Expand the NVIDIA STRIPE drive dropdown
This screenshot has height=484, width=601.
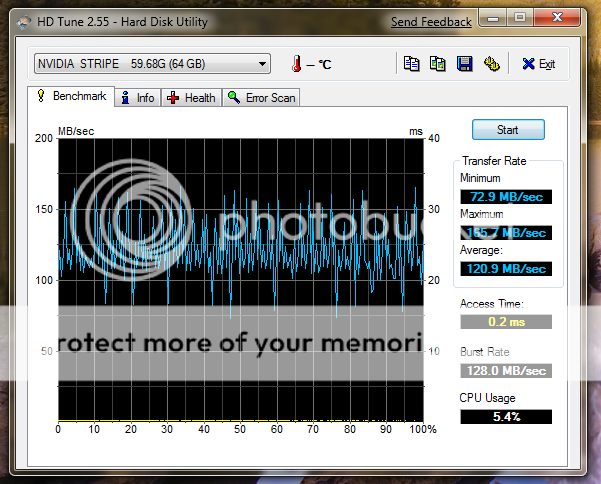coord(263,64)
